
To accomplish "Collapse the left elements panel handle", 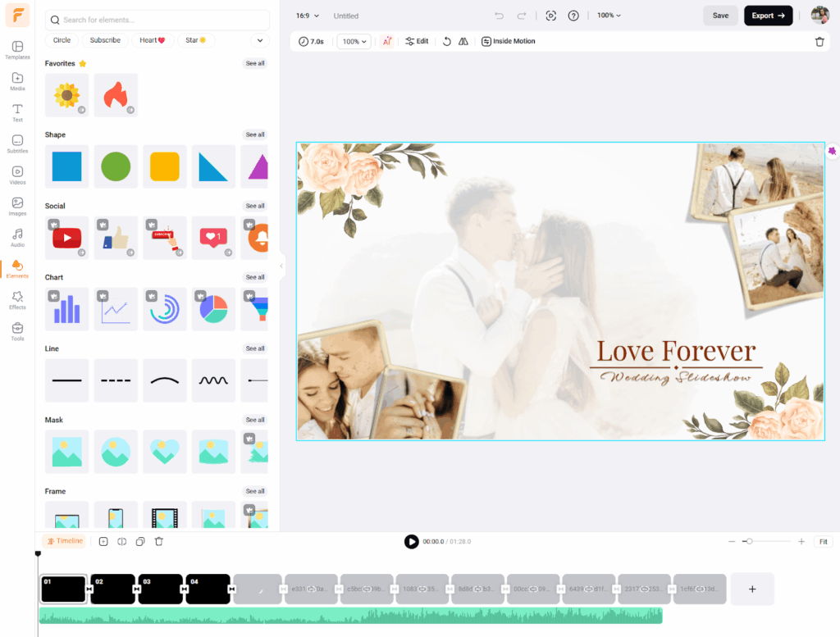I will click(281, 266).
